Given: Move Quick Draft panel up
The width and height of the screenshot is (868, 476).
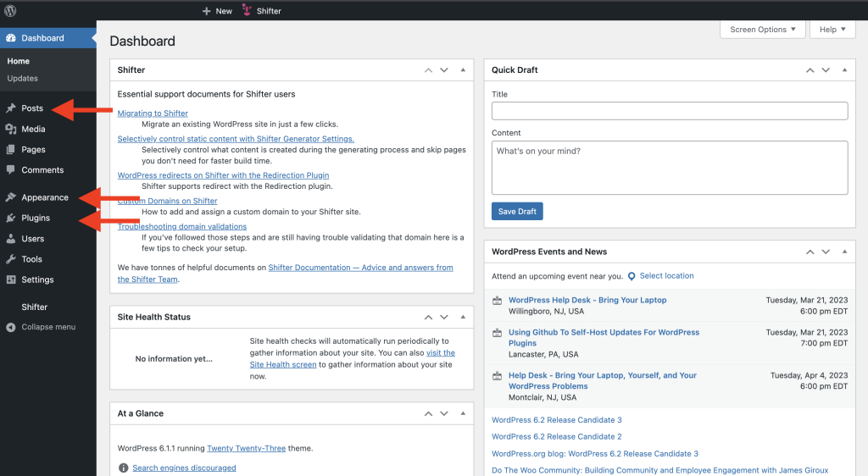Looking at the screenshot, I should (810, 70).
